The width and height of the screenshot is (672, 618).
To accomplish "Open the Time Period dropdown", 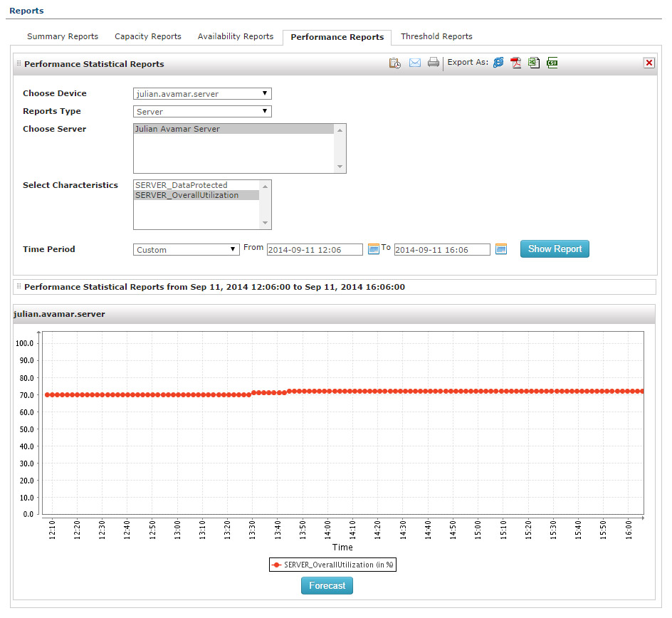I will click(x=187, y=249).
